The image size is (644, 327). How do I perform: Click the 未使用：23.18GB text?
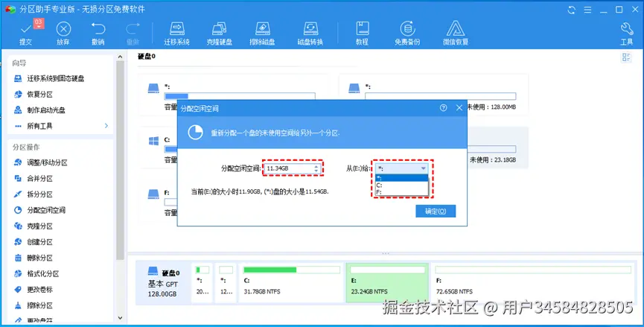click(x=493, y=160)
